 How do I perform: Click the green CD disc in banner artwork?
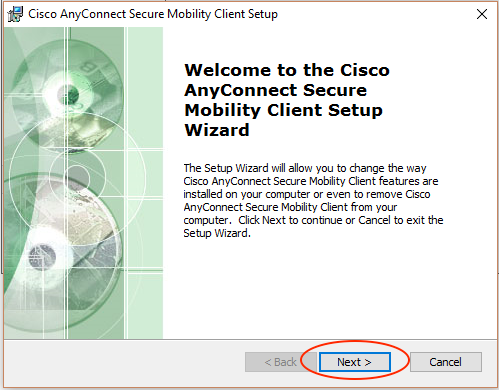(68, 94)
